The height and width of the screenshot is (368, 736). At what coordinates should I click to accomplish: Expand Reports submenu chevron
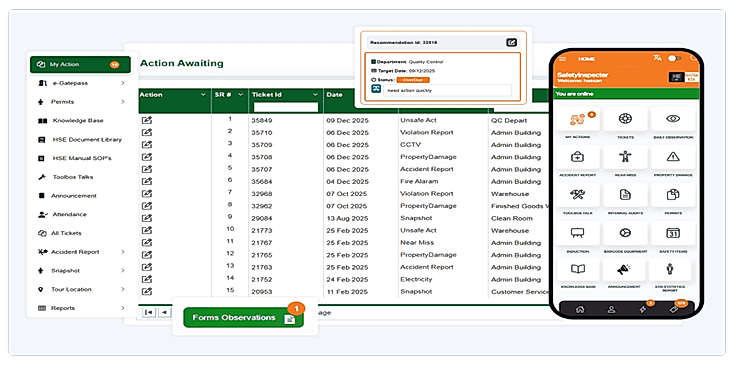(123, 308)
